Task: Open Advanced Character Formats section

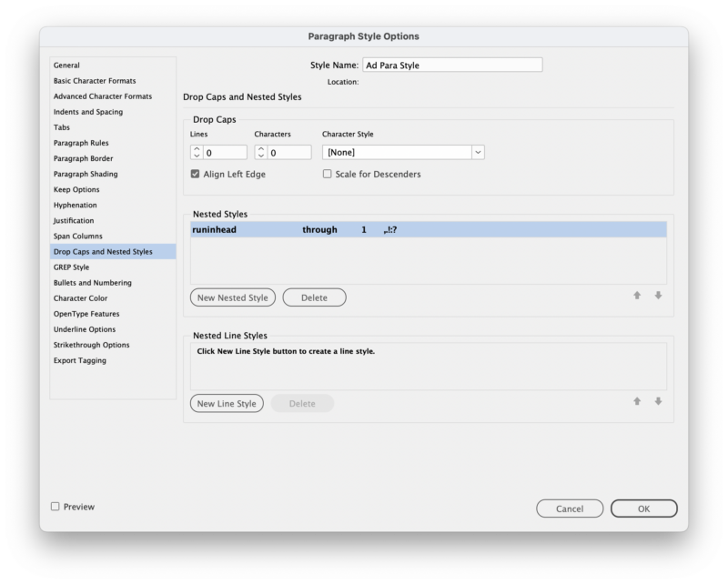Action: point(113,96)
